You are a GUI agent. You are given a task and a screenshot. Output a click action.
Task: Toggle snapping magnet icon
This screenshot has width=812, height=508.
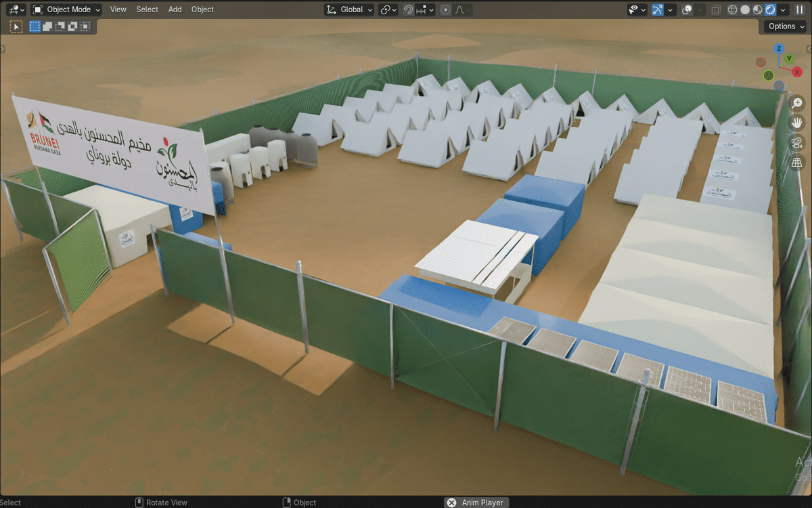pyautogui.click(x=409, y=9)
